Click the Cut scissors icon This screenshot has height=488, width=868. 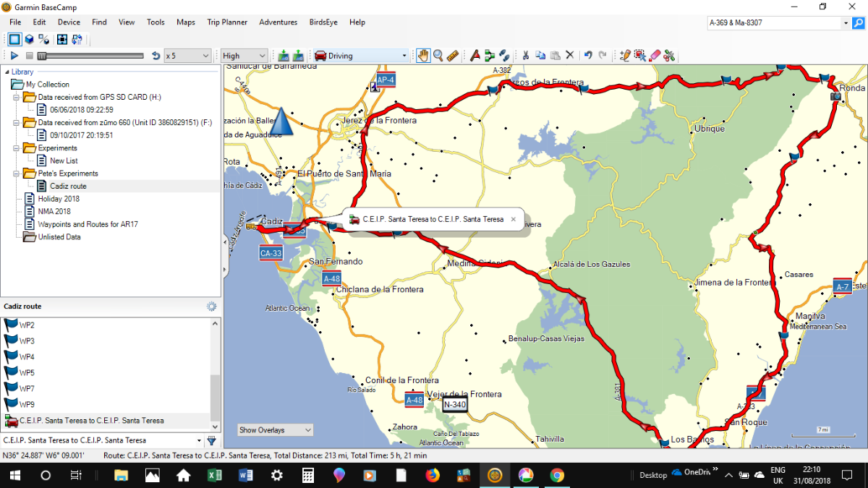click(x=526, y=56)
